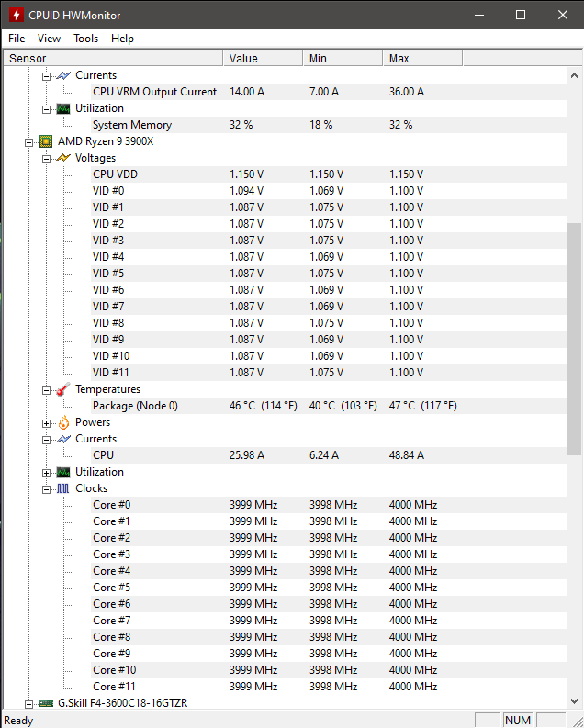Collapse the AMD Ryzen 9 3900X node

pos(28,142)
